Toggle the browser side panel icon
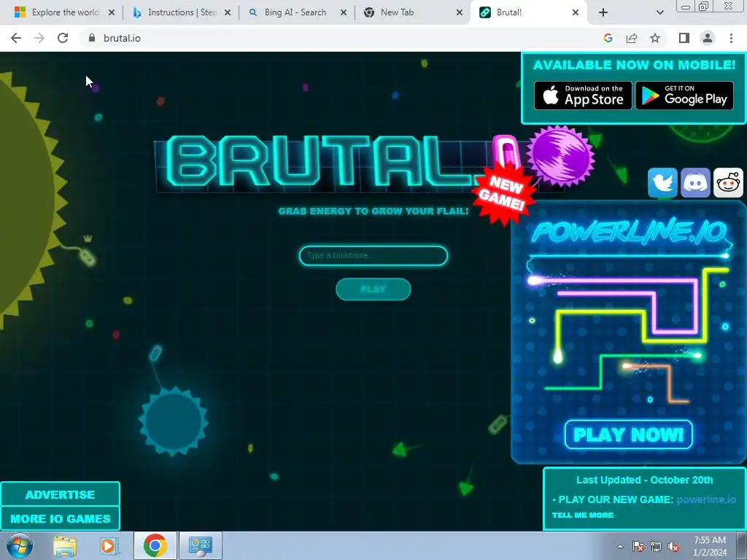 pos(684,38)
